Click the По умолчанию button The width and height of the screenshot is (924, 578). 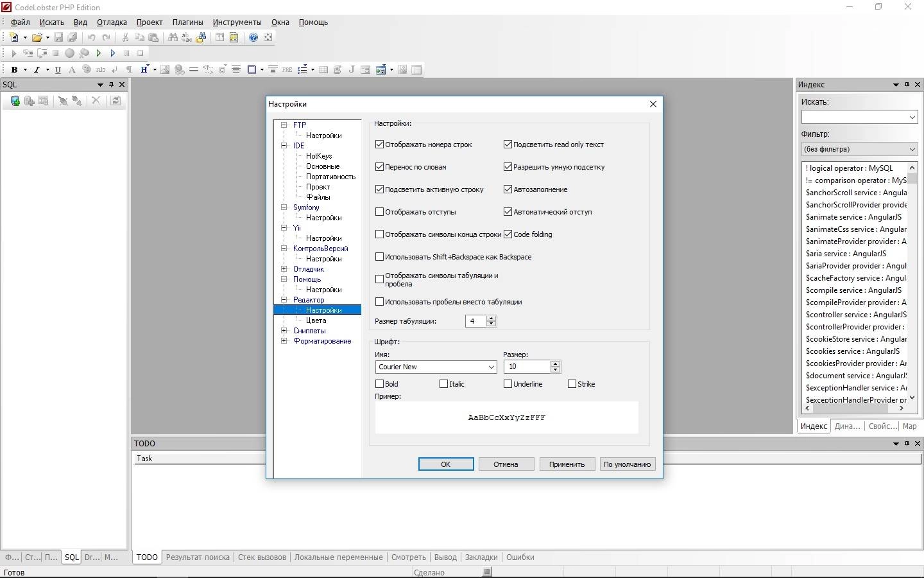[x=627, y=464]
